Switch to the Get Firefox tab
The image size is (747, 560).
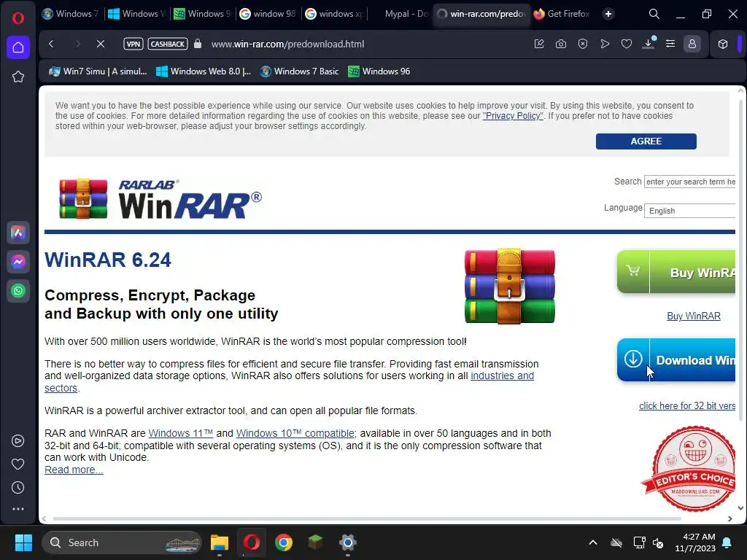point(562,14)
